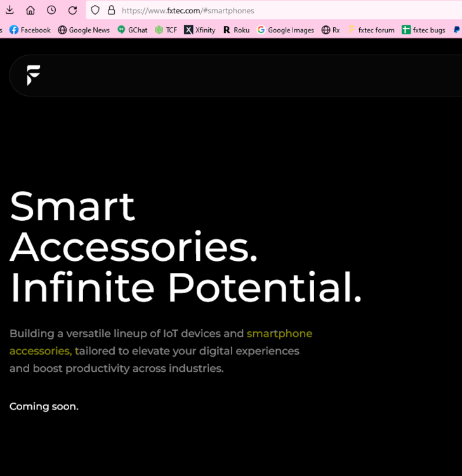Open the fxtec bugs bookmark
This screenshot has height=476, width=462.
pos(423,30)
